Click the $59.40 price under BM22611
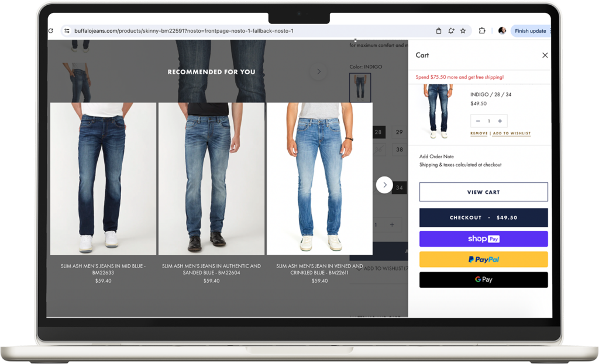This screenshot has width=599, height=364. [319, 281]
